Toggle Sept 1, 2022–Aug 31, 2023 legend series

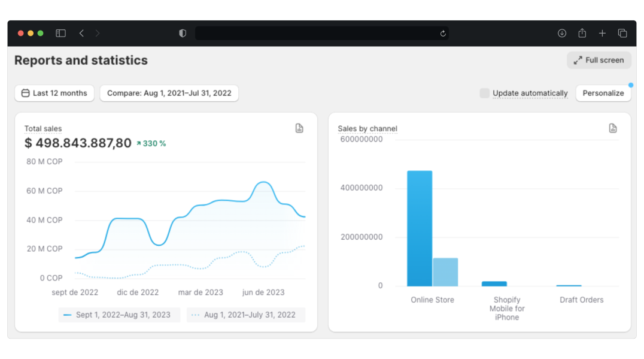click(x=119, y=315)
